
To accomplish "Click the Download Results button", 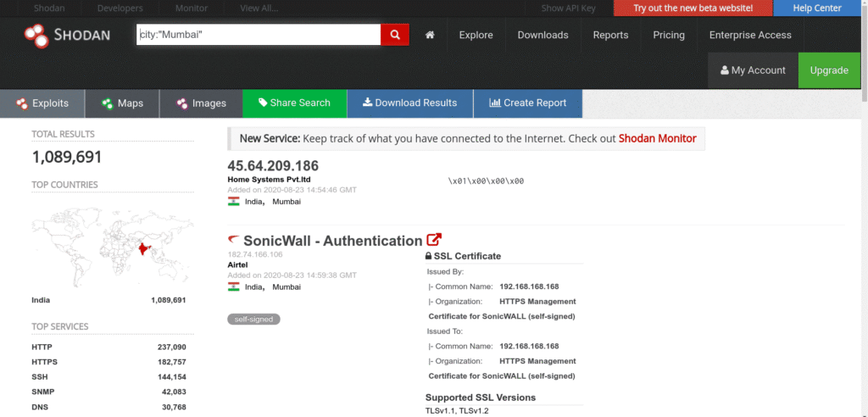I will point(410,103).
